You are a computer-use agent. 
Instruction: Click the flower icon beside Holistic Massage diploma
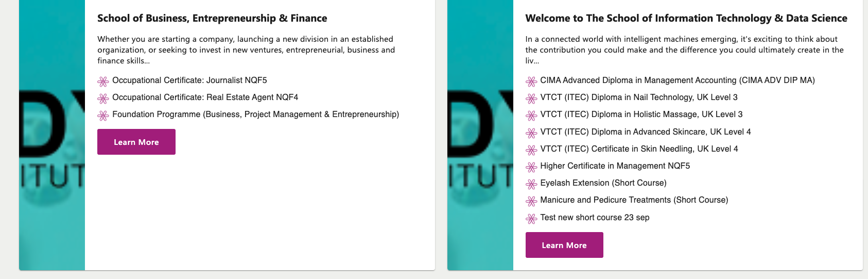pos(531,116)
